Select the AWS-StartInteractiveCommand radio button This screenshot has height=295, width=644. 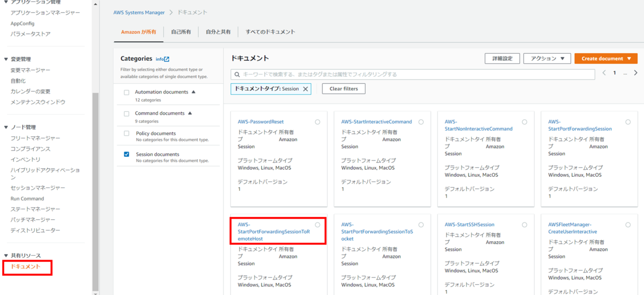(x=421, y=122)
